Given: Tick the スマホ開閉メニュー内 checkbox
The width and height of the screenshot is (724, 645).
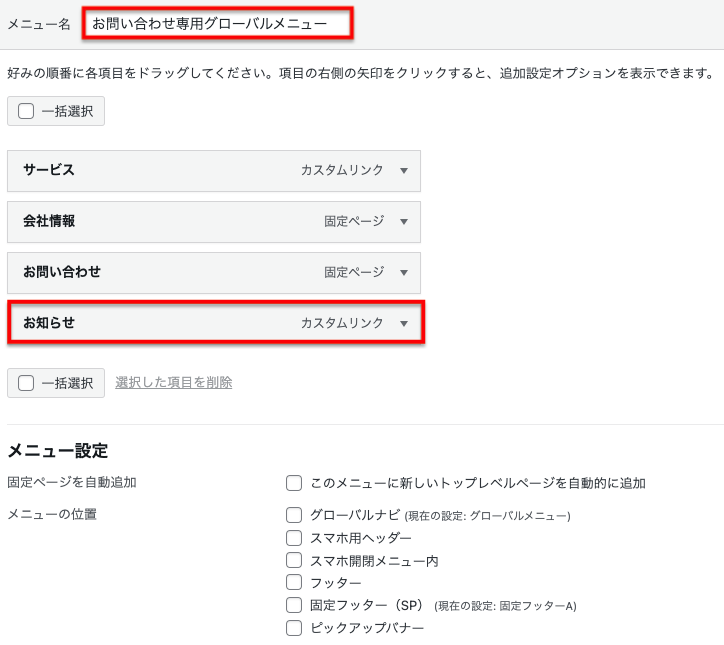Looking at the screenshot, I should pyautogui.click(x=294, y=561).
